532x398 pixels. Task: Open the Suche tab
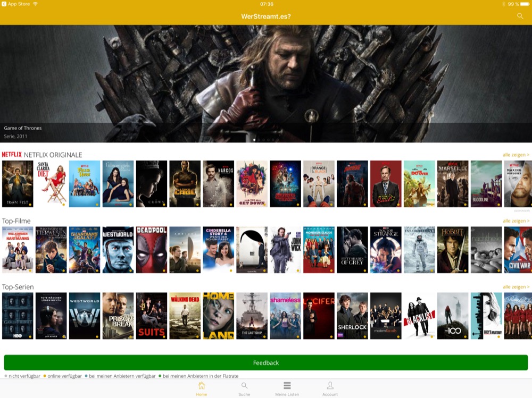(244, 388)
